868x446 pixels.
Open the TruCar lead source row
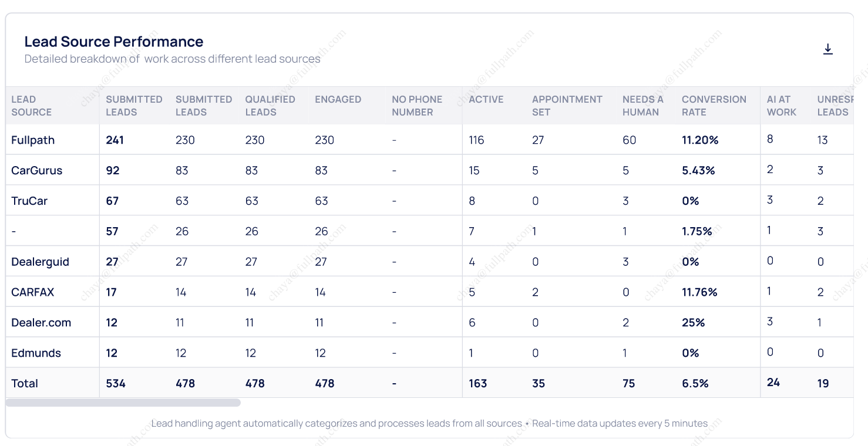click(29, 201)
